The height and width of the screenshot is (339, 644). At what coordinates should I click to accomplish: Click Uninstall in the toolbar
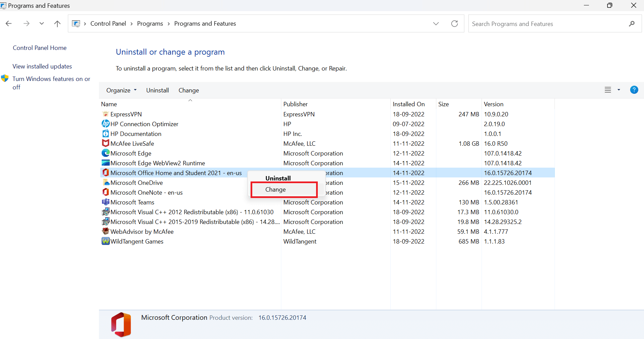[157, 90]
